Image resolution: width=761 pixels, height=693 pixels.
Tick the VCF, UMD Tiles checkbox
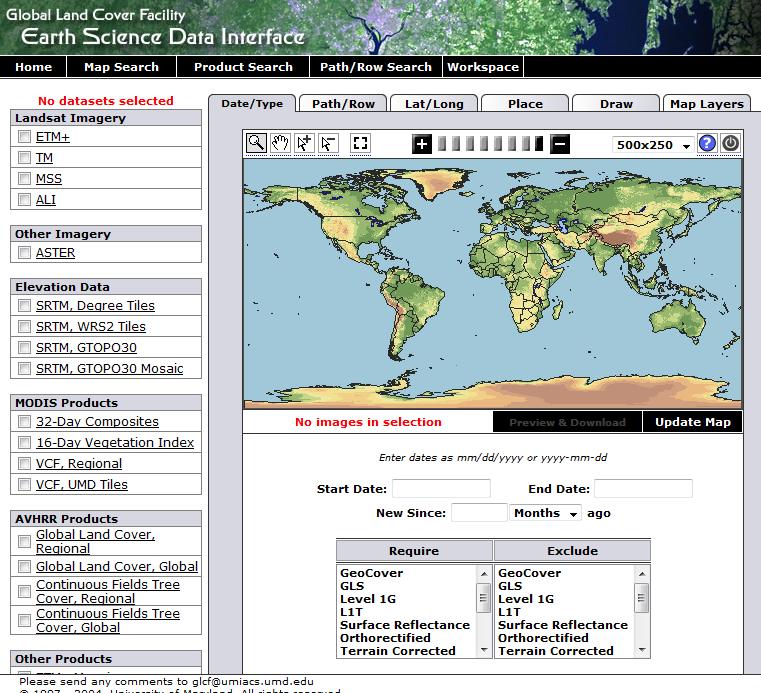pos(24,484)
